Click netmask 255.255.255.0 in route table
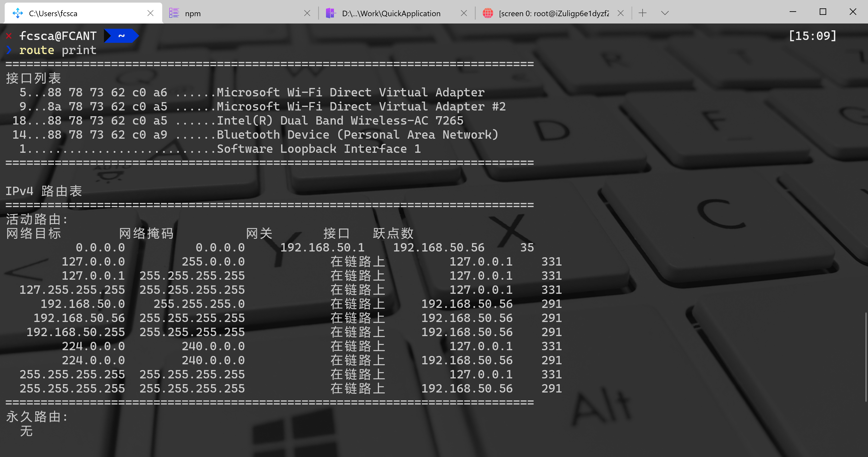 [199, 304]
